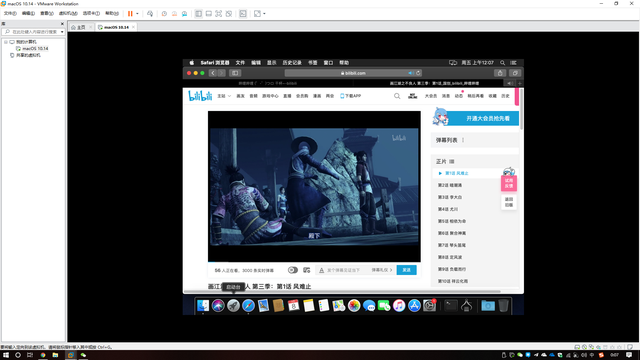Open the VMware 选项卡 menu
This screenshot has height=360, width=640.
pos(91,13)
